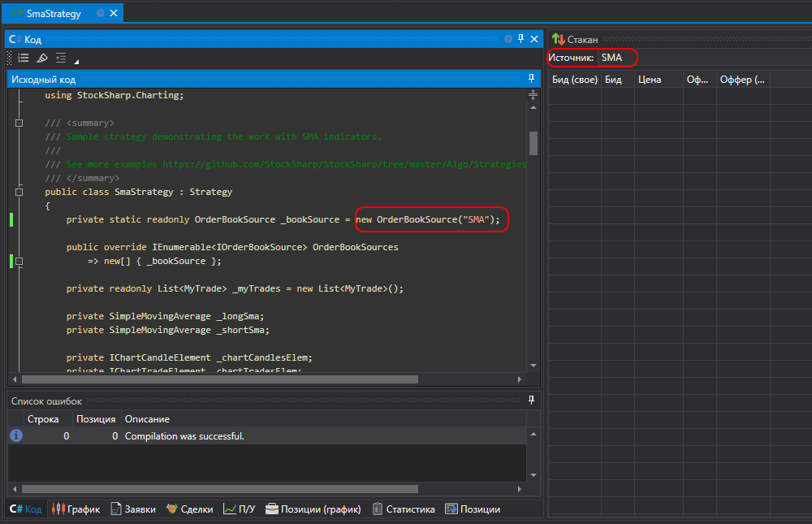Click the _myTrades List declaration line
This screenshot has height=524, width=812.
pyautogui.click(x=235, y=288)
